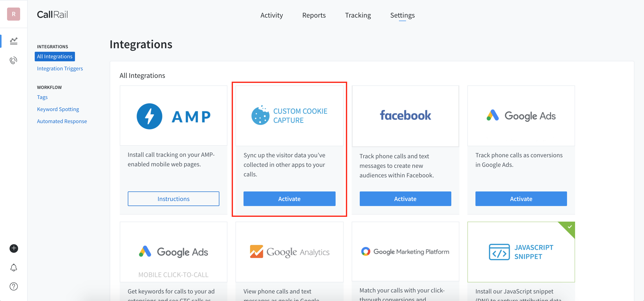Click the green checkmark on JavaScript Snippet card

pos(570,227)
